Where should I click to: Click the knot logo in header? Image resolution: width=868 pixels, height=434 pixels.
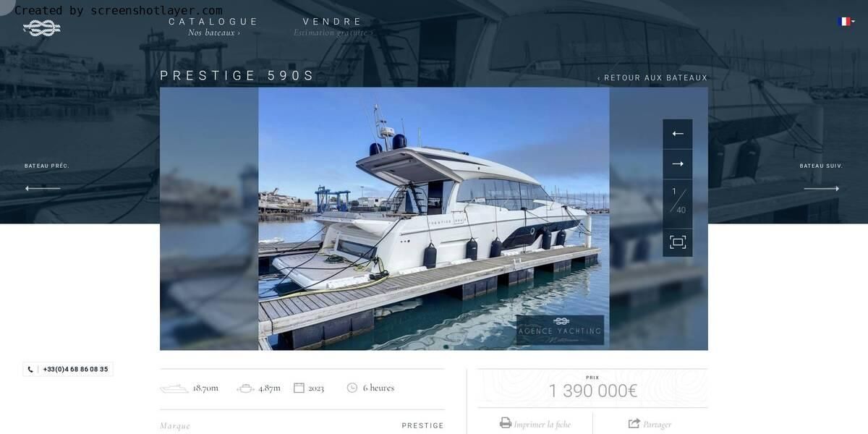click(x=41, y=28)
